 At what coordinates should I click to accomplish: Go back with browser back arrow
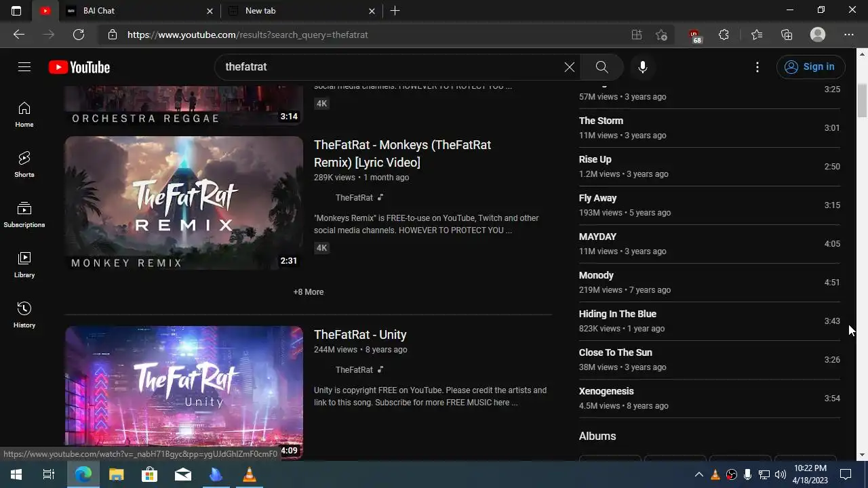[19, 35]
